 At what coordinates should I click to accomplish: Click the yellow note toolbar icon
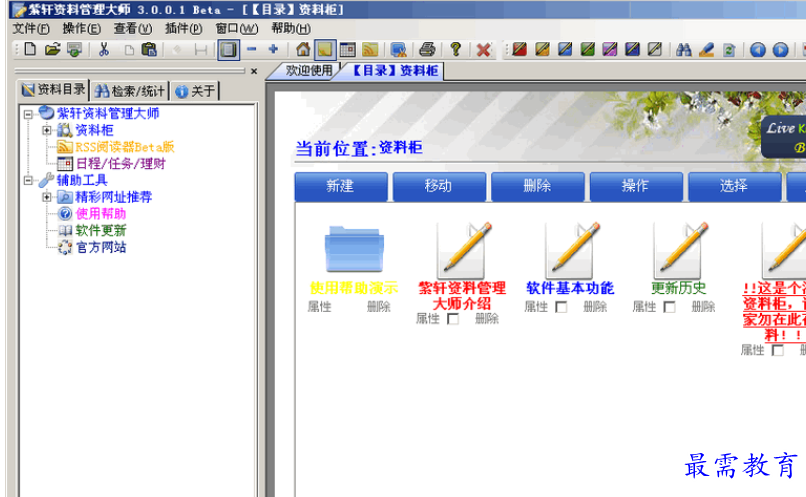coord(325,50)
